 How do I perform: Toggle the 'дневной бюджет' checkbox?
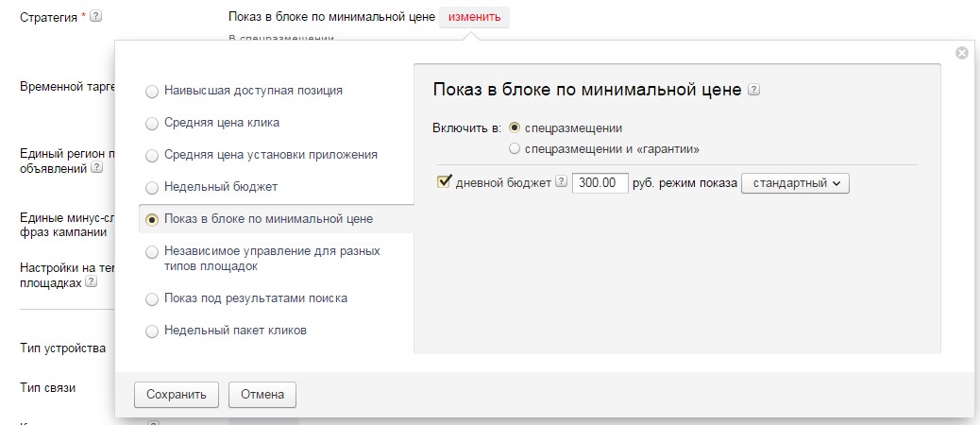click(446, 182)
